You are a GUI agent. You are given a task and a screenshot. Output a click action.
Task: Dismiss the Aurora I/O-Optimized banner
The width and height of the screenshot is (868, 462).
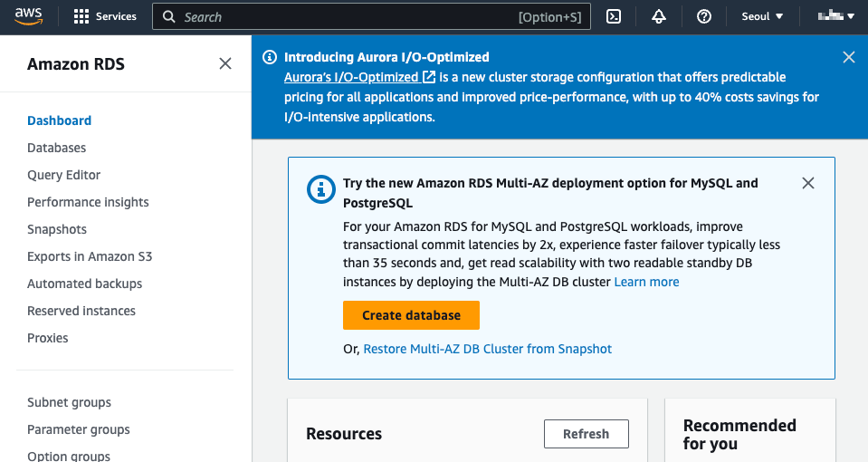coord(849,57)
